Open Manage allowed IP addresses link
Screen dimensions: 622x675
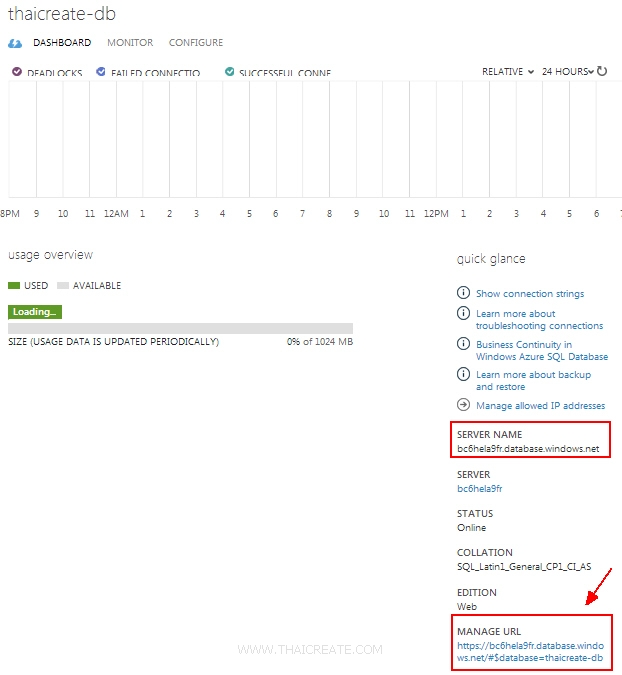pos(540,406)
